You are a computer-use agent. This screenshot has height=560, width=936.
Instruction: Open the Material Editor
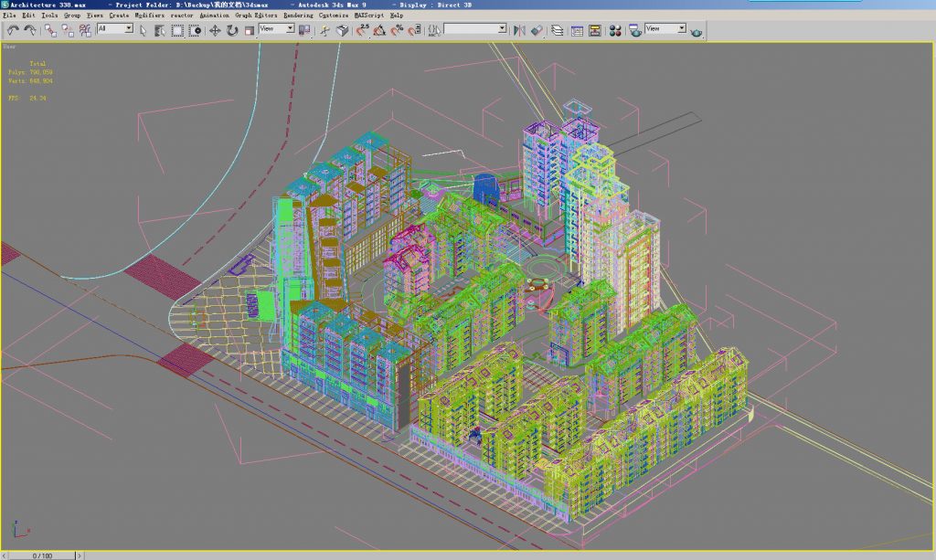[614, 29]
